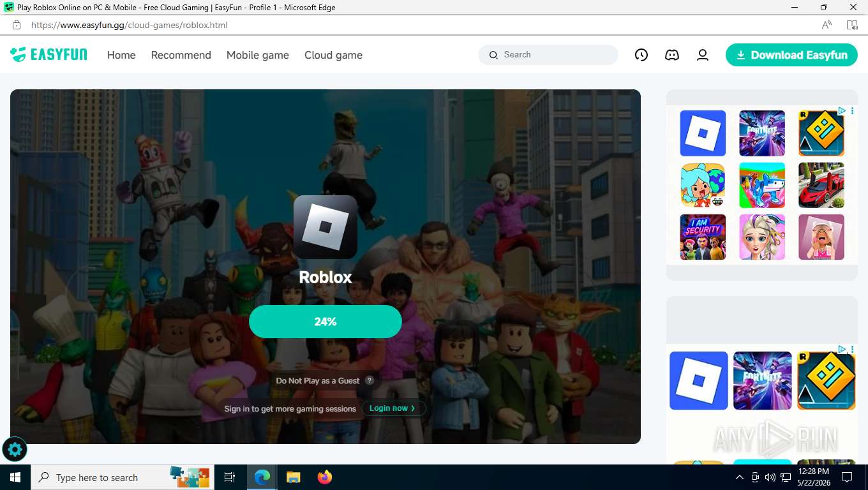Open the Windows Start menu
Viewport: 868px width, 490px height.
point(15,477)
